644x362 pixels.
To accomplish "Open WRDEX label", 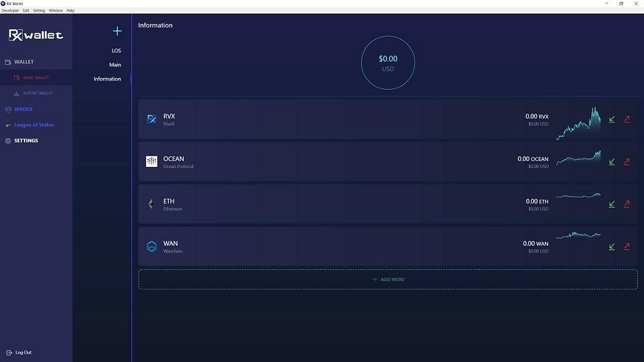I will click(x=23, y=110).
